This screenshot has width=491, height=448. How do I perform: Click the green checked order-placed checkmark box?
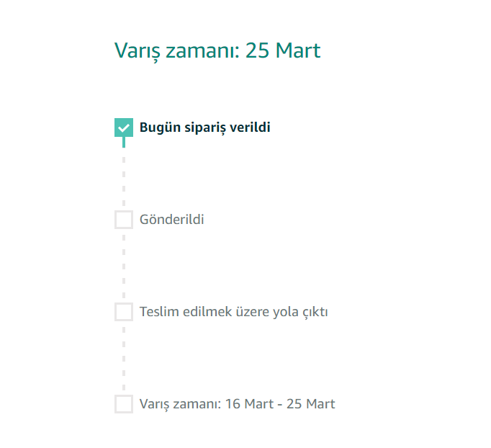(x=124, y=127)
